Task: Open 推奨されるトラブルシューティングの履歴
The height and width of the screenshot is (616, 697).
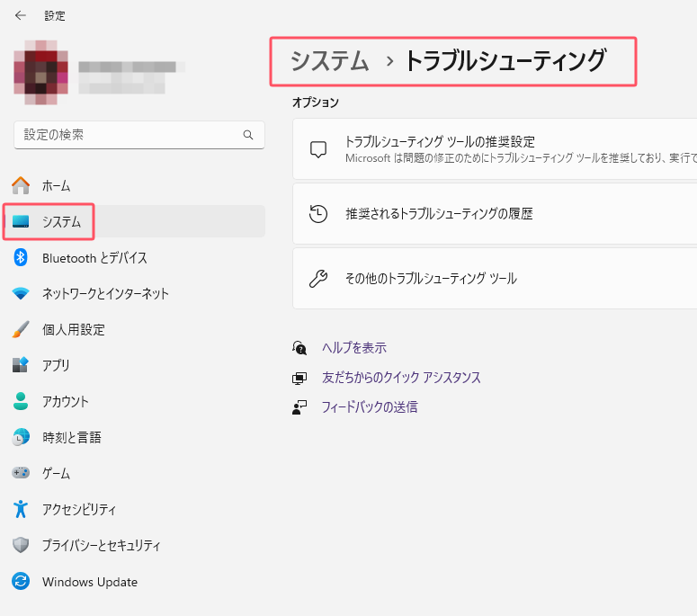Action: tap(495, 214)
